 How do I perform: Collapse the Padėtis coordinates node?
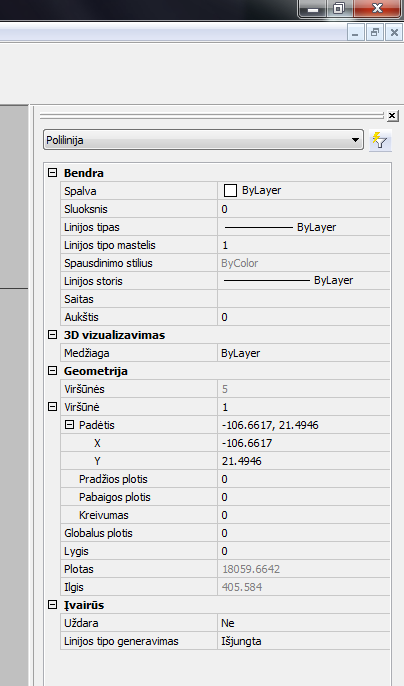(x=70, y=425)
